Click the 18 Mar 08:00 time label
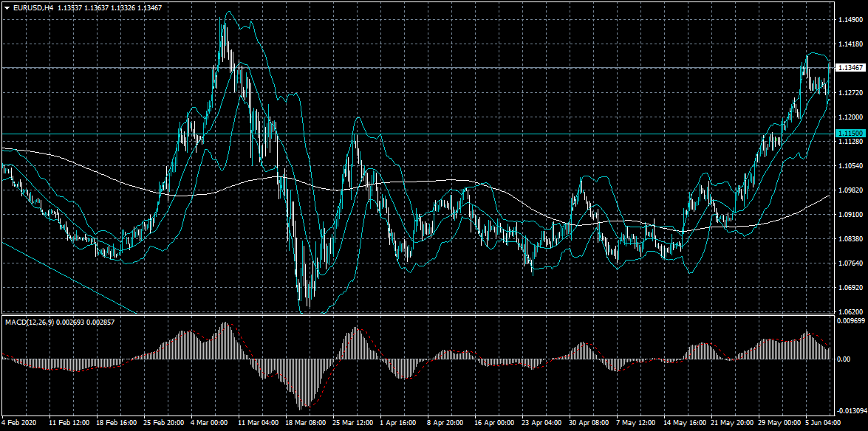The height and width of the screenshot is (431, 868). pos(306,423)
